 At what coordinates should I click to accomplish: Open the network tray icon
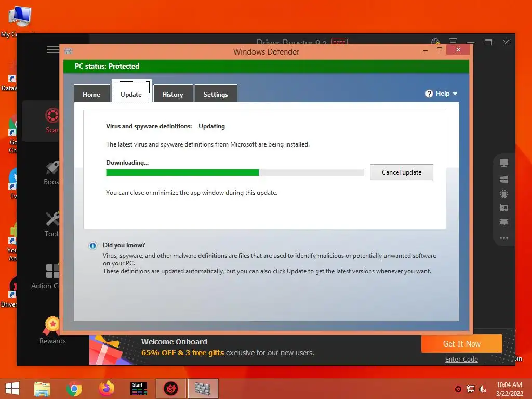[471, 389]
